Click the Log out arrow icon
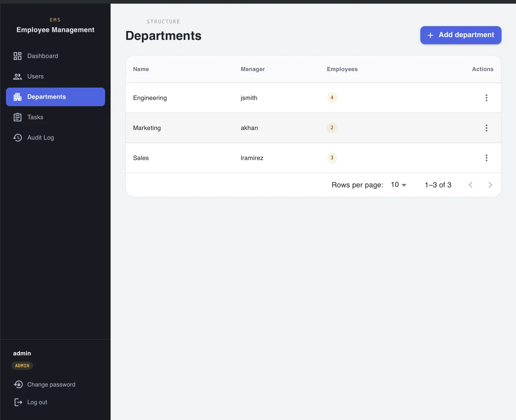Image resolution: width=516 pixels, height=420 pixels. (18, 402)
